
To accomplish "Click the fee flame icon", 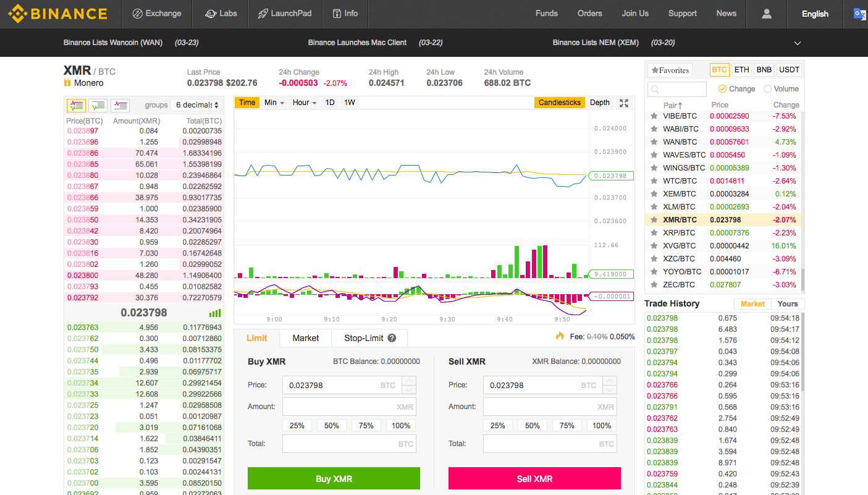I will (x=560, y=336).
